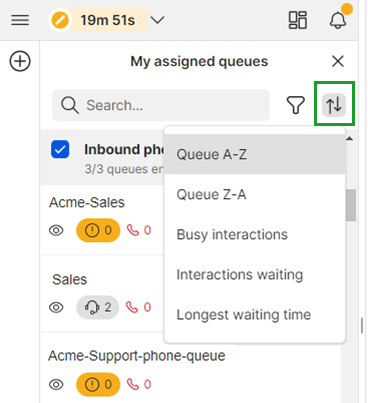Open the queue filter funnel icon

point(296,105)
